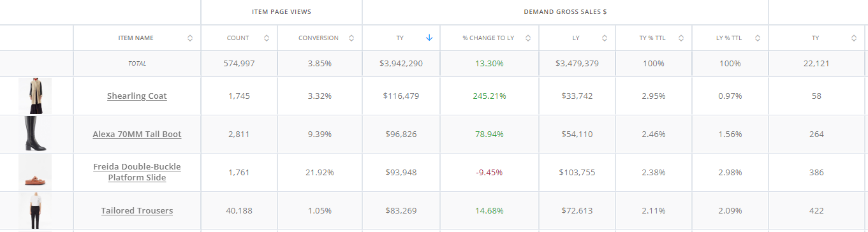Sort by LY % TTL icon
Screen dimensions: 868x232
[x=758, y=38]
